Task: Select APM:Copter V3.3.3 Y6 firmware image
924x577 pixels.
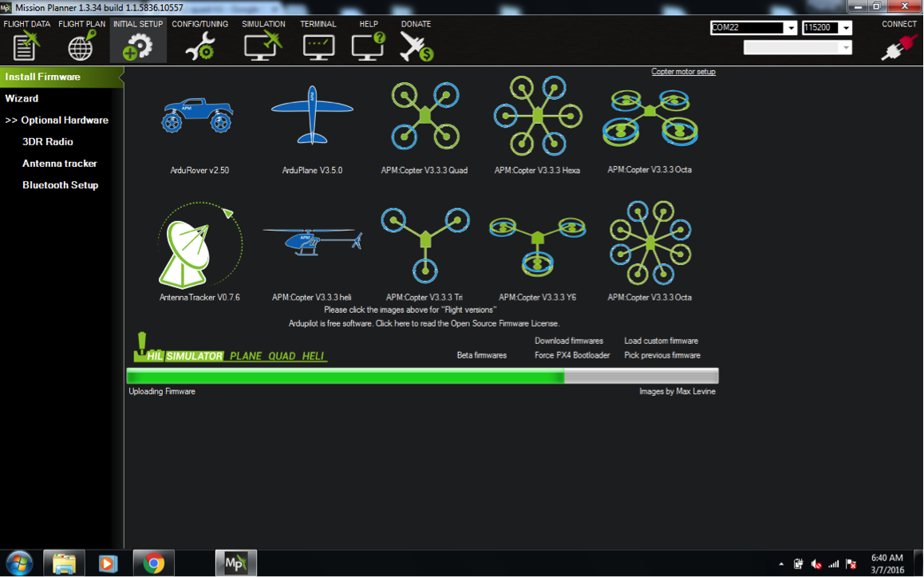Action: (538, 246)
